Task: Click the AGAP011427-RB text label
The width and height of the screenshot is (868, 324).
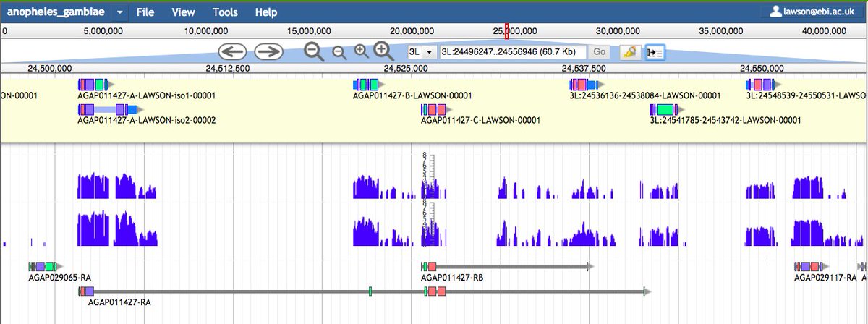Action: [x=452, y=278]
